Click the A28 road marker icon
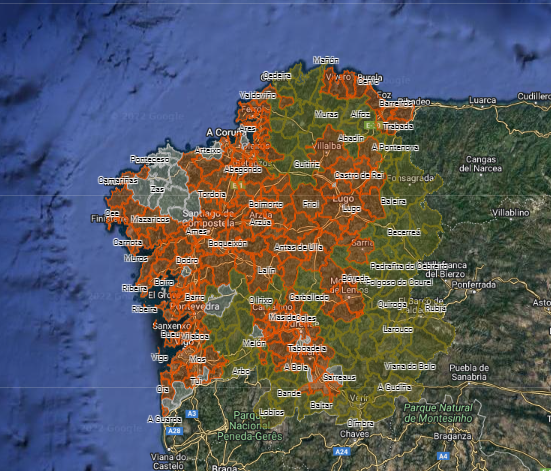 (174, 431)
